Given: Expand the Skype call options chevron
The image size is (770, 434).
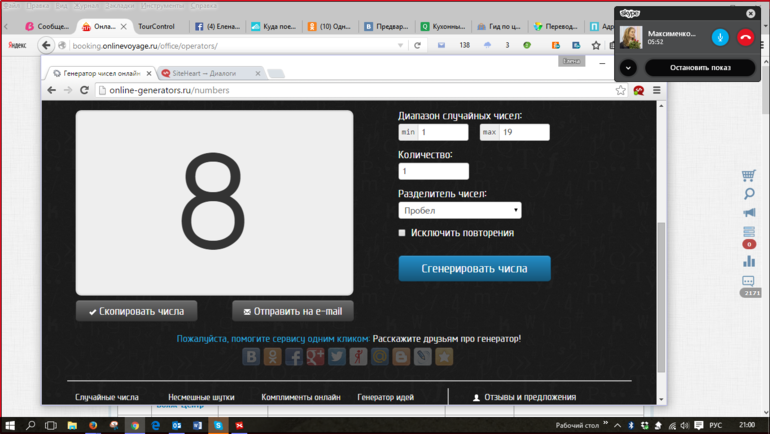Looking at the screenshot, I should click(628, 68).
